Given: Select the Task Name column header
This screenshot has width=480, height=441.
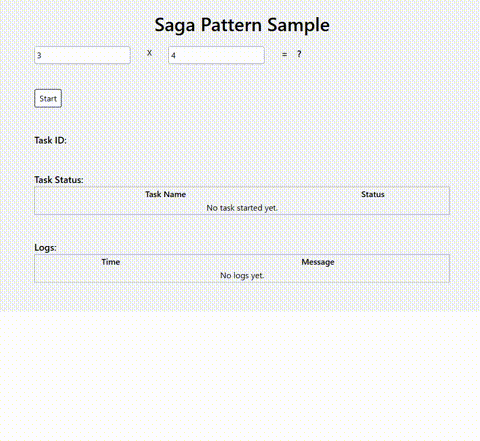Looking at the screenshot, I should point(166,194).
